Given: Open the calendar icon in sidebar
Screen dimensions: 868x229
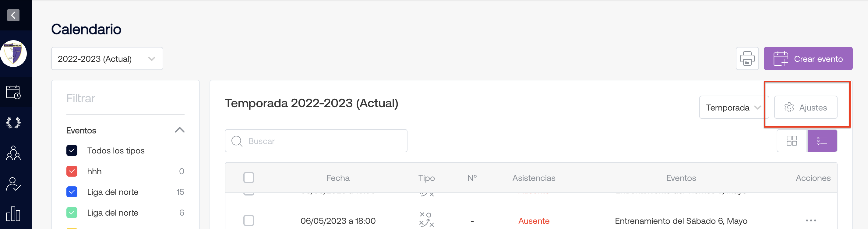Looking at the screenshot, I should click(x=13, y=92).
